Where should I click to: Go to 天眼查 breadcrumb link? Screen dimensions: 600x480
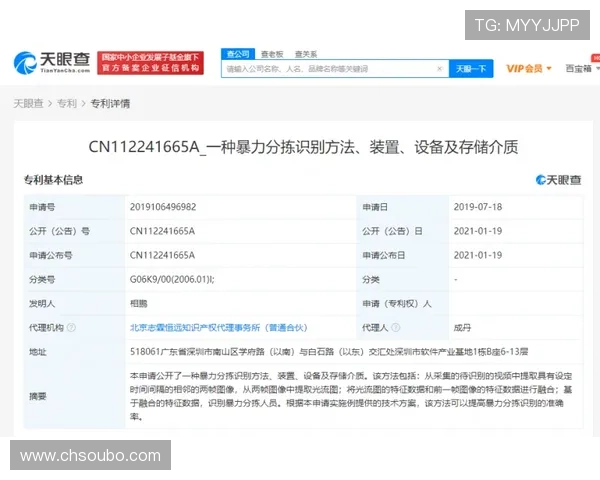pyautogui.click(x=28, y=103)
